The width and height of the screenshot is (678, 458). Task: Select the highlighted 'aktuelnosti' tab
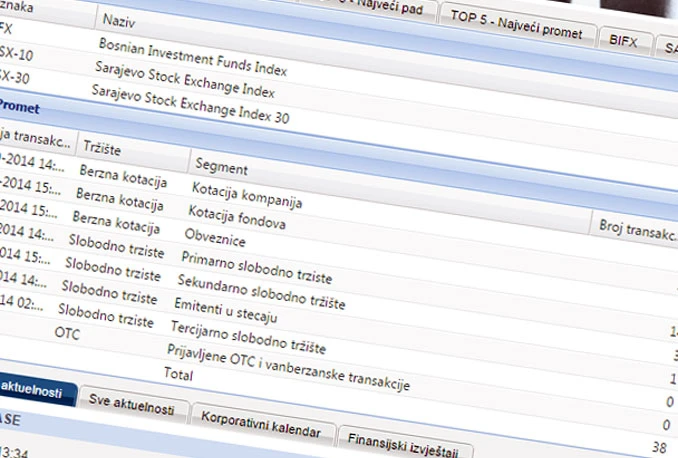31,389
